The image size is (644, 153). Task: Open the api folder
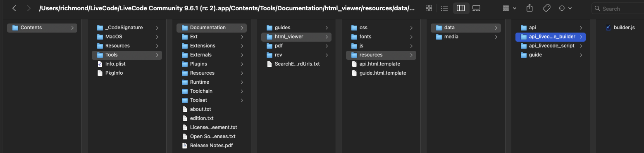551,28
